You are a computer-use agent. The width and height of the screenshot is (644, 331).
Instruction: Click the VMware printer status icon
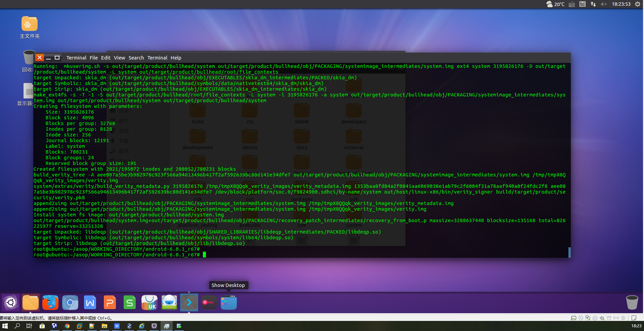click(595, 318)
